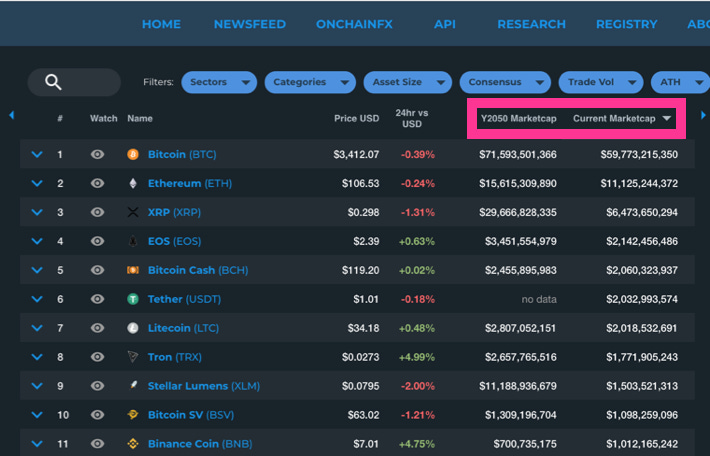Click the Binance Coin logo
Image resolution: width=710 pixels, height=456 pixels.
click(133, 443)
